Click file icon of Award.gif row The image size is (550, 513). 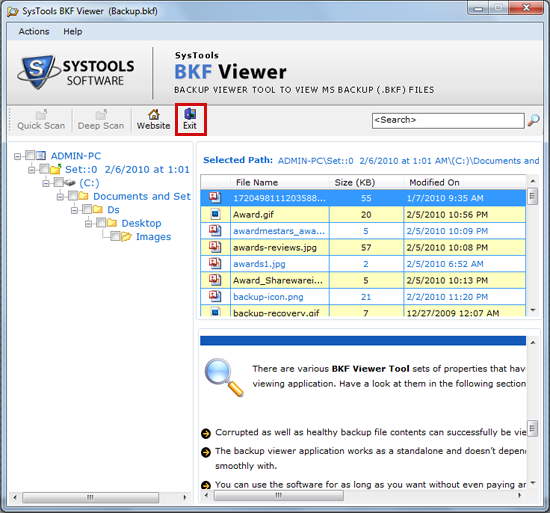coord(215,214)
